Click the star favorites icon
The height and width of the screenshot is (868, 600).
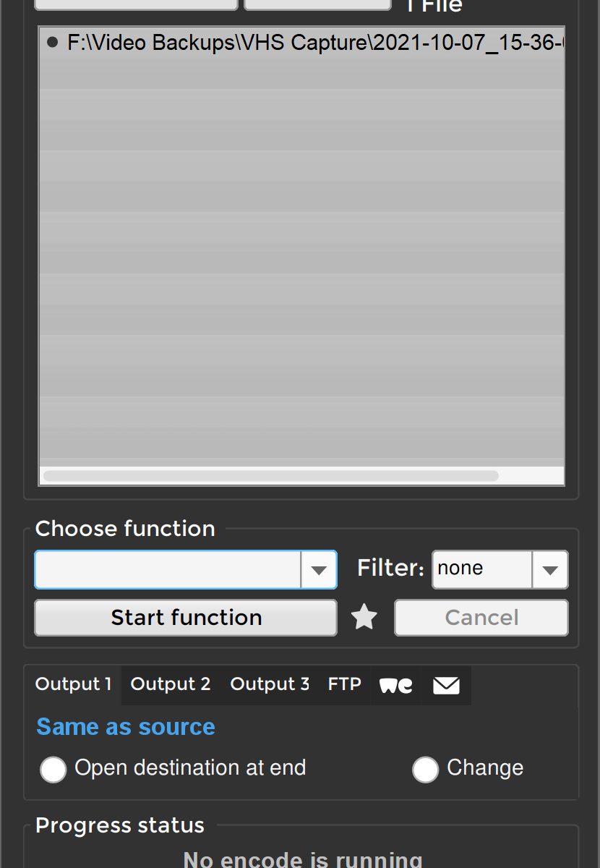(364, 618)
